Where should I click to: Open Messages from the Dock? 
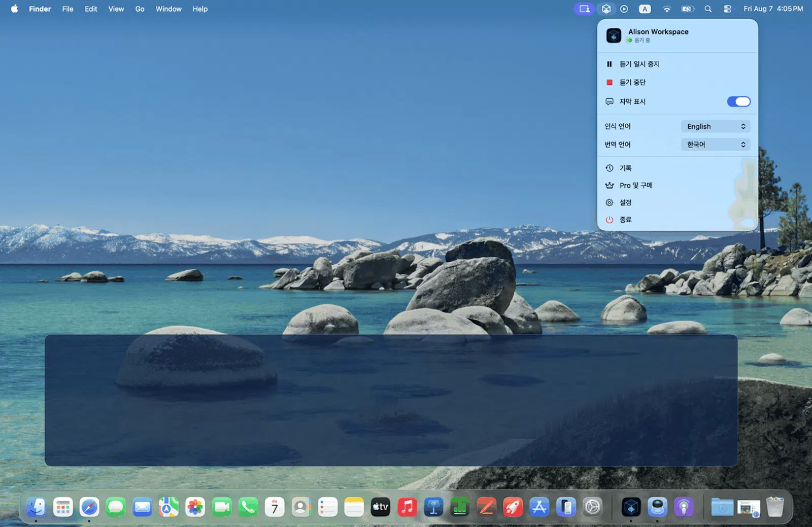tap(116, 507)
